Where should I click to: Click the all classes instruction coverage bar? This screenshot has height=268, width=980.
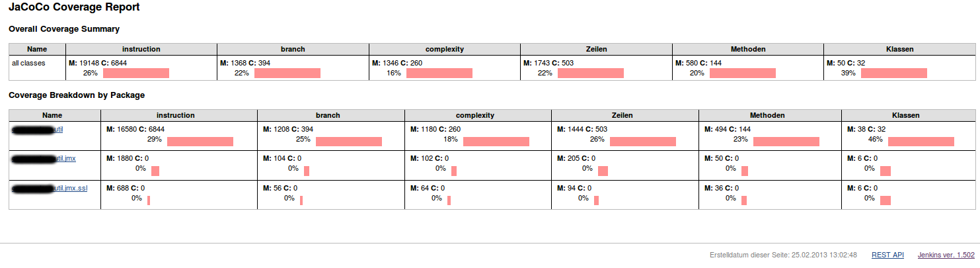coord(135,73)
